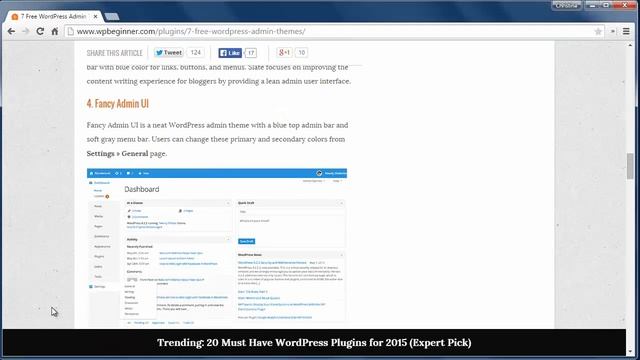Click the Settings » General bold text
640x360 pixels.
(117, 153)
